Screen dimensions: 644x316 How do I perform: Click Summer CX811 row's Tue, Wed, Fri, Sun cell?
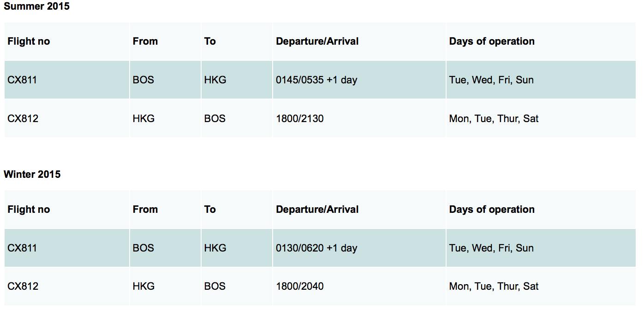[x=491, y=80]
